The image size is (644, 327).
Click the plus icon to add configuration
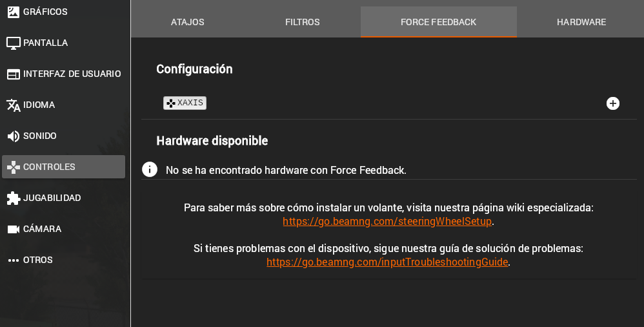point(613,103)
